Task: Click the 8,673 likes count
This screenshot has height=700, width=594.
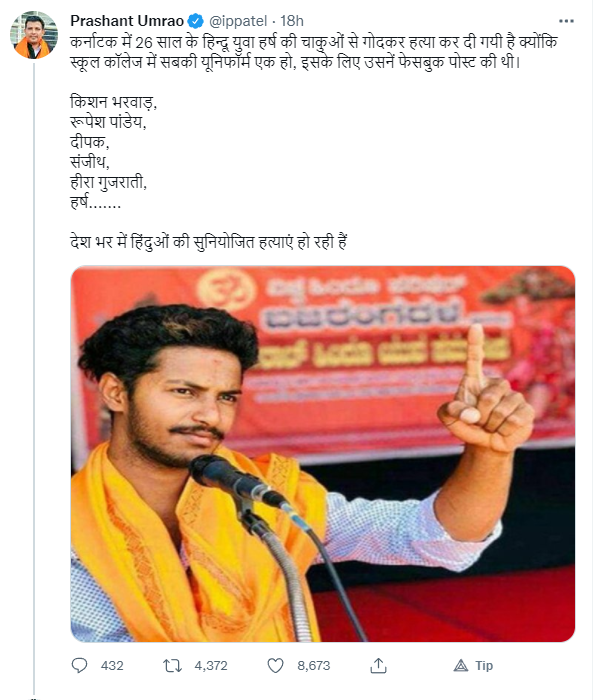Action: click(314, 666)
